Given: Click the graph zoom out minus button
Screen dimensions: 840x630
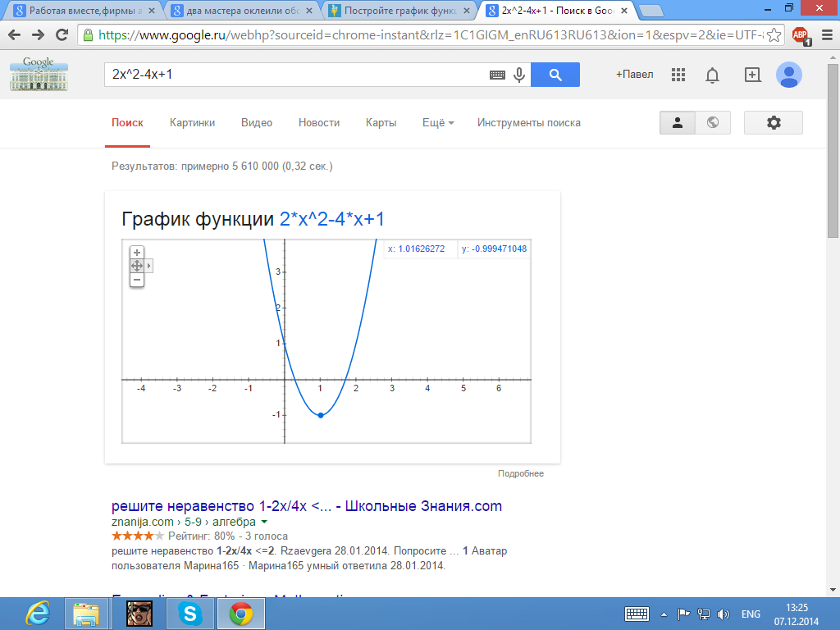Looking at the screenshot, I should tap(137, 280).
